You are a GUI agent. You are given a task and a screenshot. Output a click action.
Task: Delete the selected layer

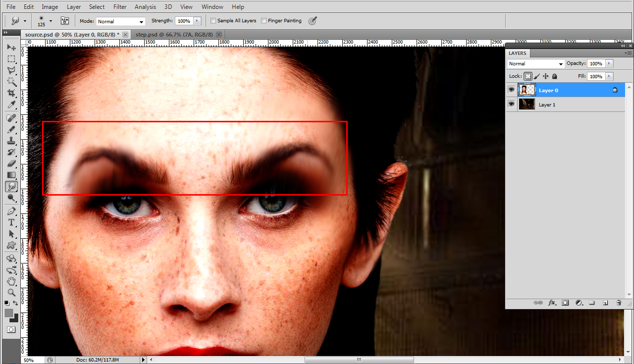[x=619, y=303]
